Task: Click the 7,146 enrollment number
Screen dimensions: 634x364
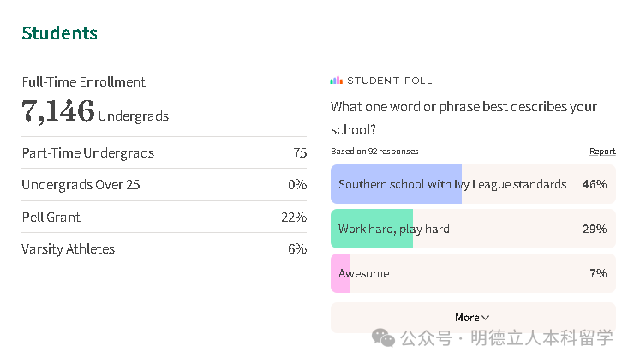Action: (x=57, y=110)
